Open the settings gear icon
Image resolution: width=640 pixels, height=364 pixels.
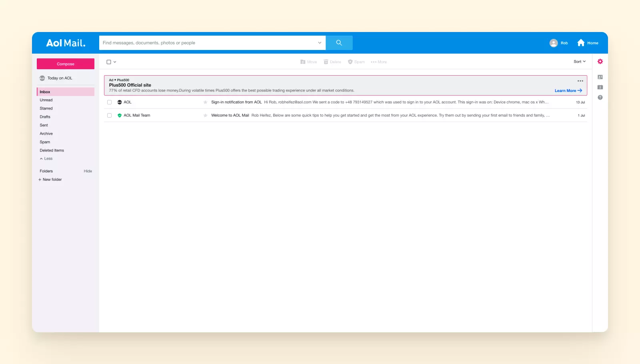(600, 62)
